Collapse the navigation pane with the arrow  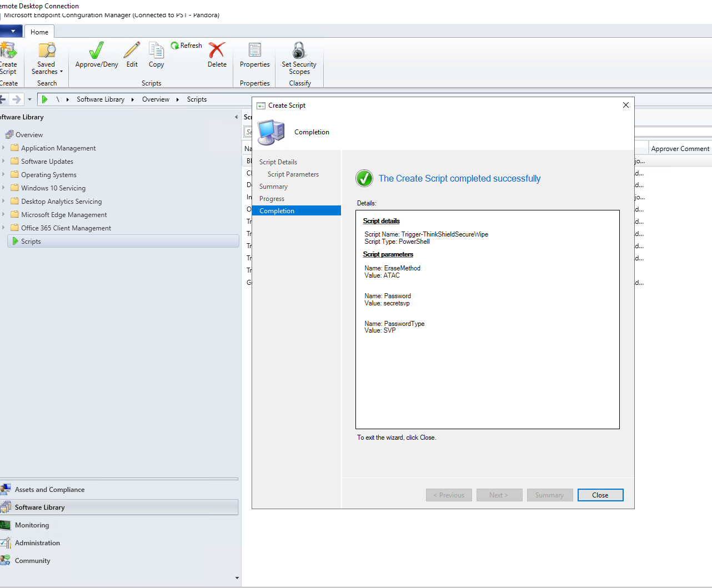tap(236, 117)
